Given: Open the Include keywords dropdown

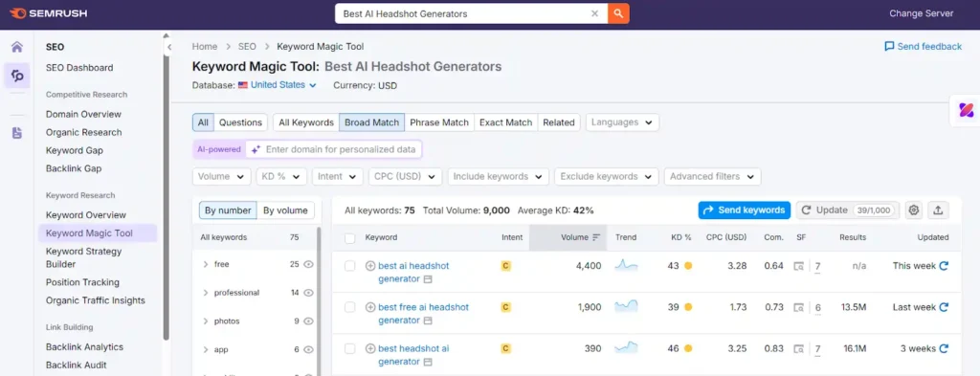Looking at the screenshot, I should [498, 177].
